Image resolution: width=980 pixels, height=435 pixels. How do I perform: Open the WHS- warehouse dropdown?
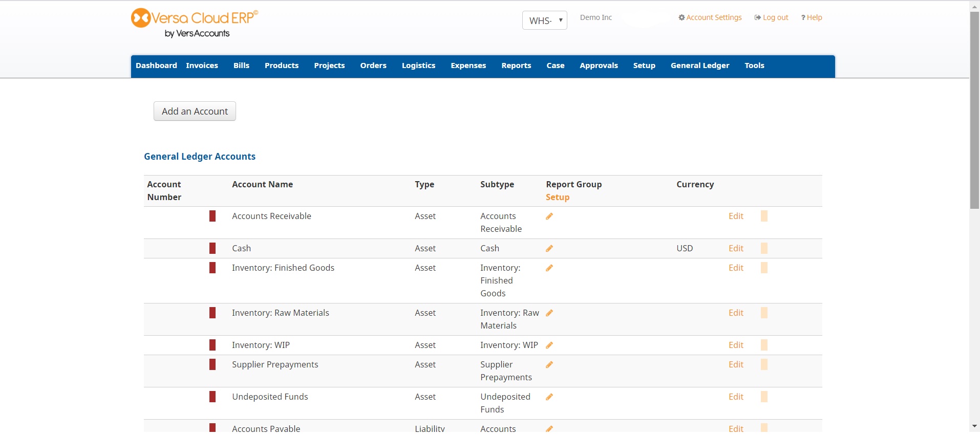pos(544,20)
